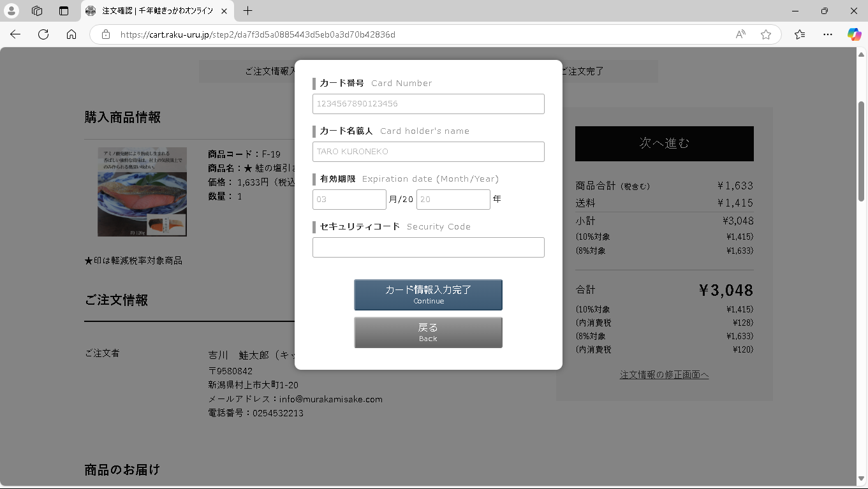Image resolution: width=868 pixels, height=489 pixels.
Task: Add page to favorites star icon
Action: (x=766, y=34)
